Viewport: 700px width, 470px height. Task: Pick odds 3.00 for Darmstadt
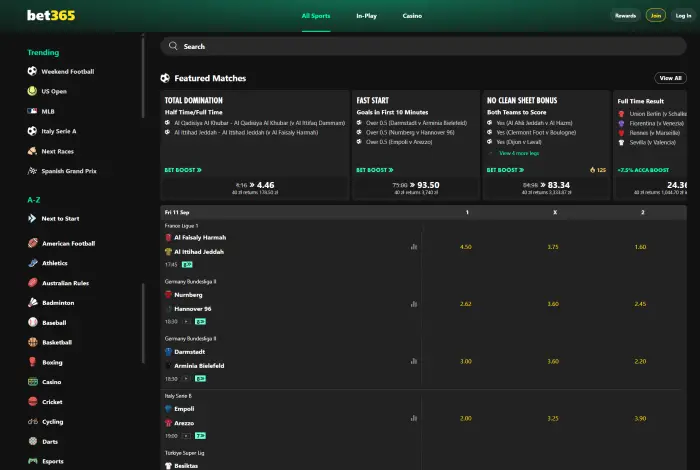(466, 361)
